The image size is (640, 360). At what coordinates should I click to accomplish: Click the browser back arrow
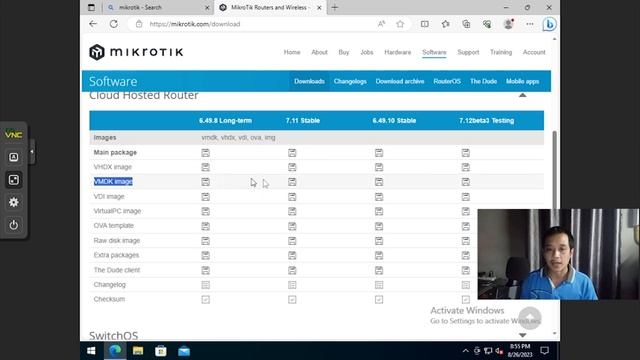(93, 24)
